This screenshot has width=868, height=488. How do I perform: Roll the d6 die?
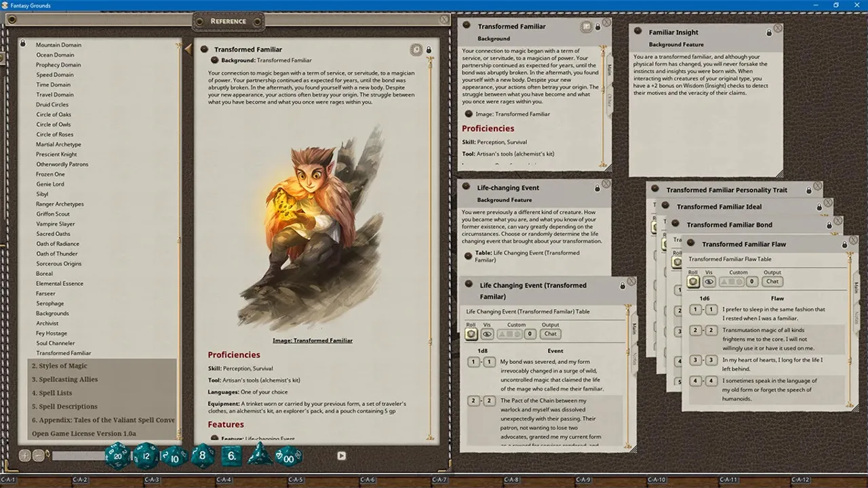(231, 456)
